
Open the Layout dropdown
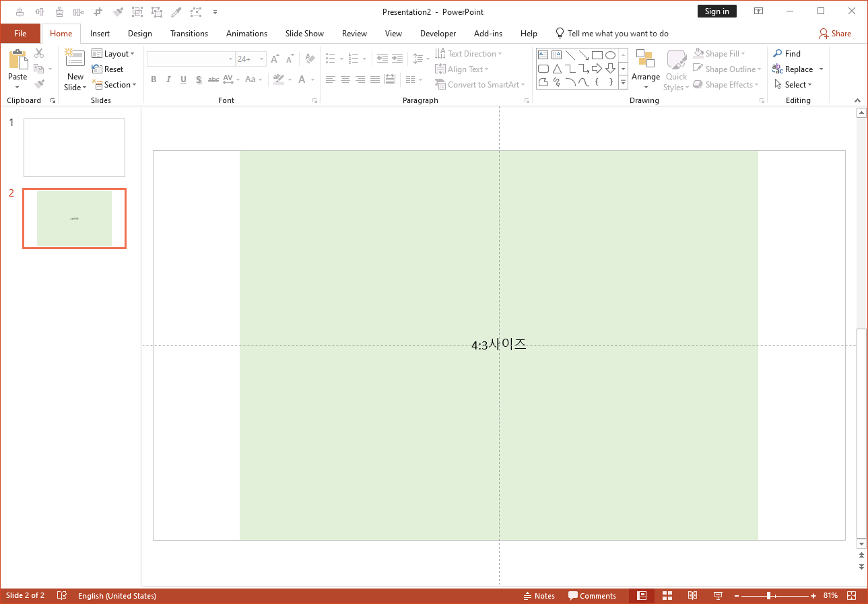tap(113, 54)
